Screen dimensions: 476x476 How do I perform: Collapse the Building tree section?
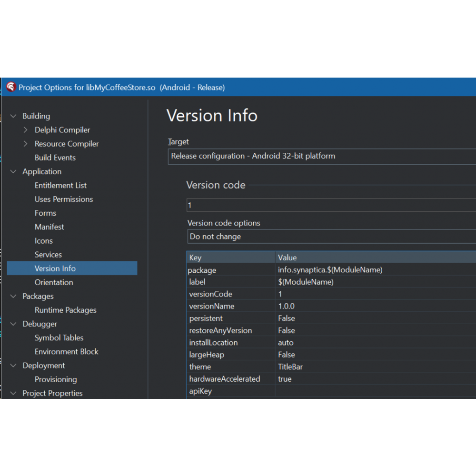[13, 116]
